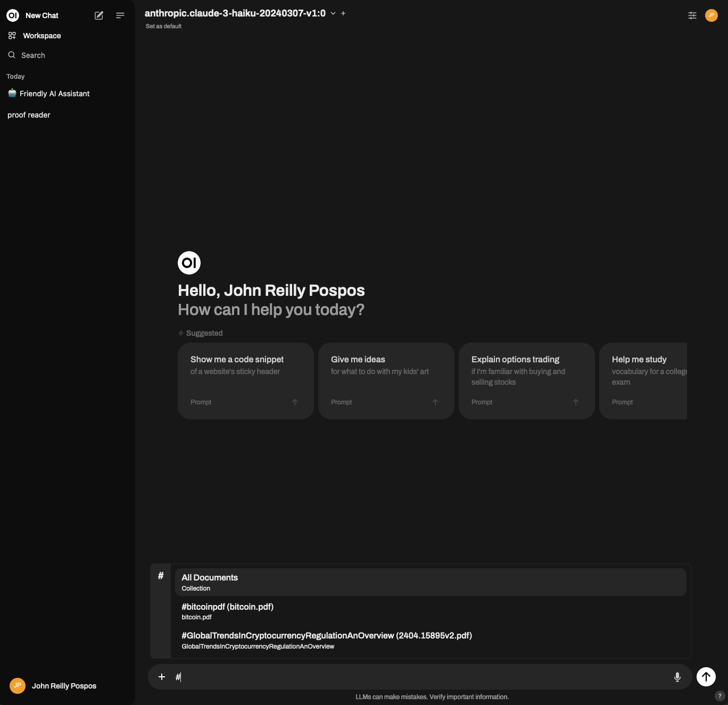Choose All Documents collection
Image resolution: width=728 pixels, height=705 pixels.
[x=431, y=582]
